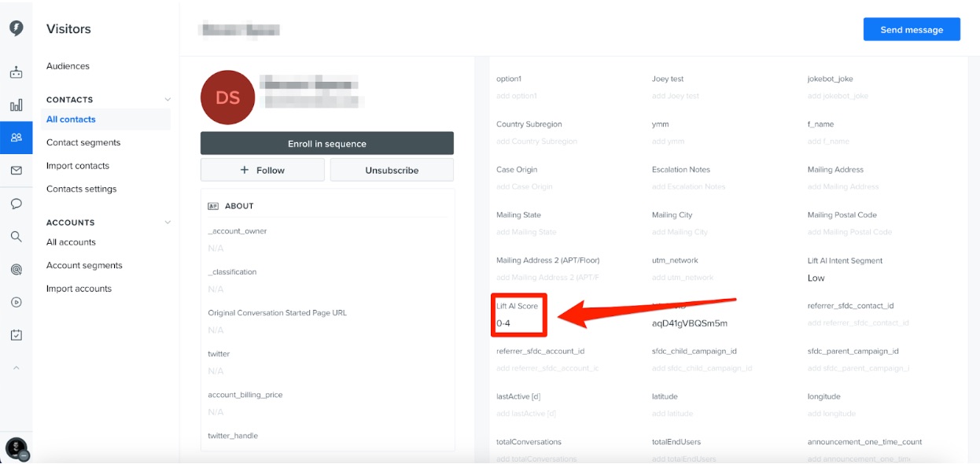
Task: Follow this contact
Action: coord(263,170)
